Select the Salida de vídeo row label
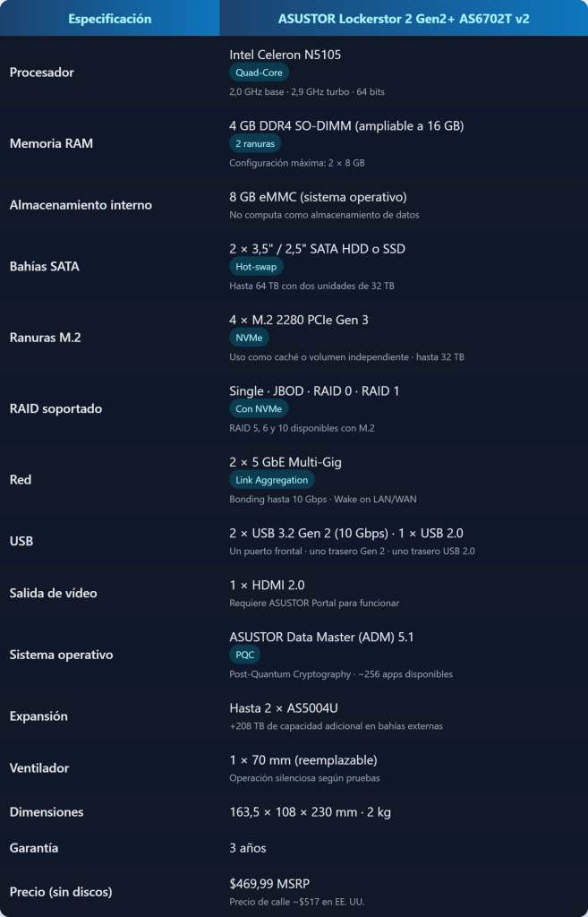 [x=53, y=594]
